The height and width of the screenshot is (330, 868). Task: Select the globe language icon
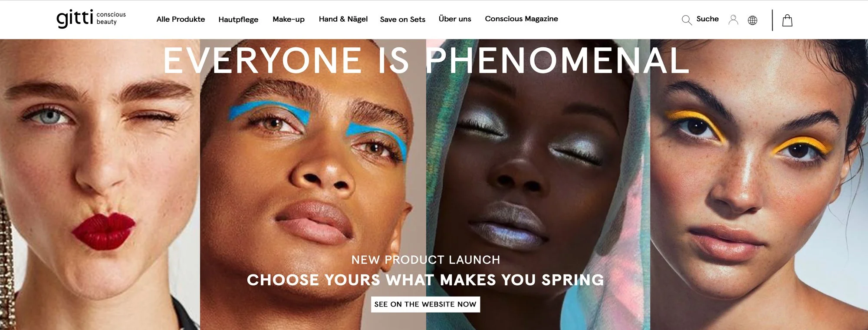pyautogui.click(x=753, y=20)
